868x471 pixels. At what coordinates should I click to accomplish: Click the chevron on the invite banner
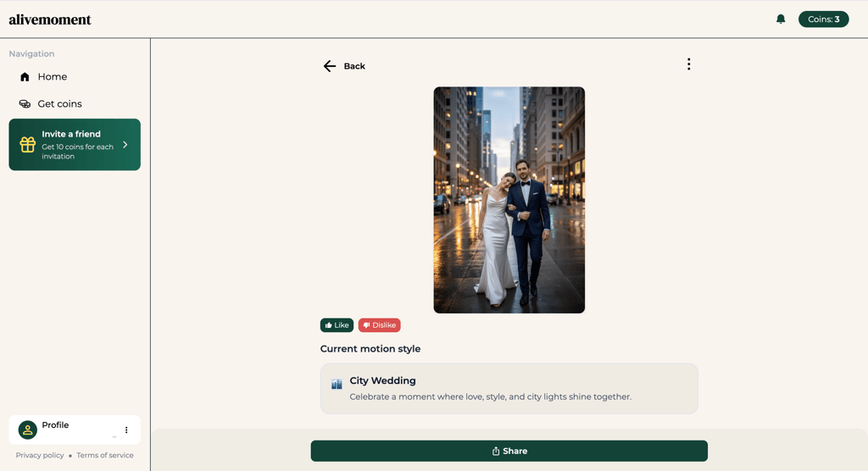125,145
